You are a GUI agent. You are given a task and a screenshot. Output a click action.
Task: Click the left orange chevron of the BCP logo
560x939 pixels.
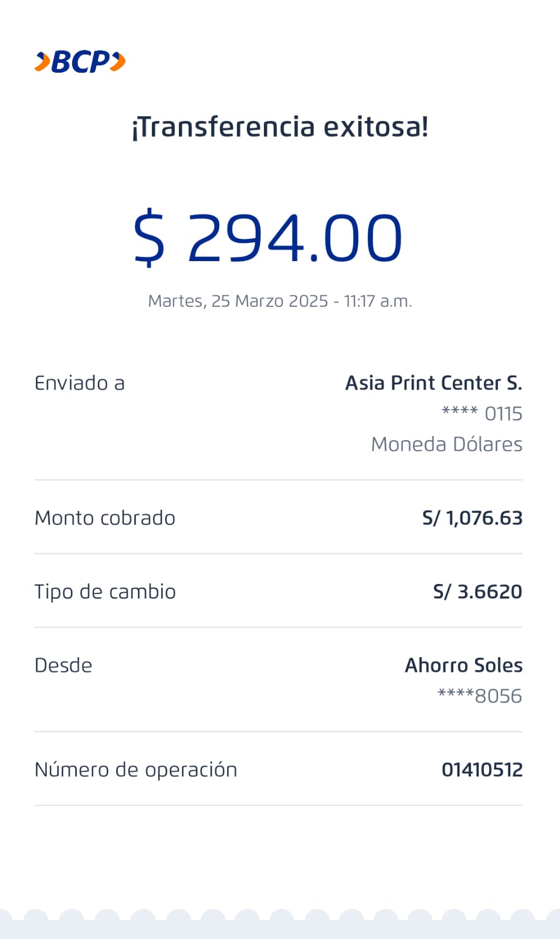tap(42, 62)
